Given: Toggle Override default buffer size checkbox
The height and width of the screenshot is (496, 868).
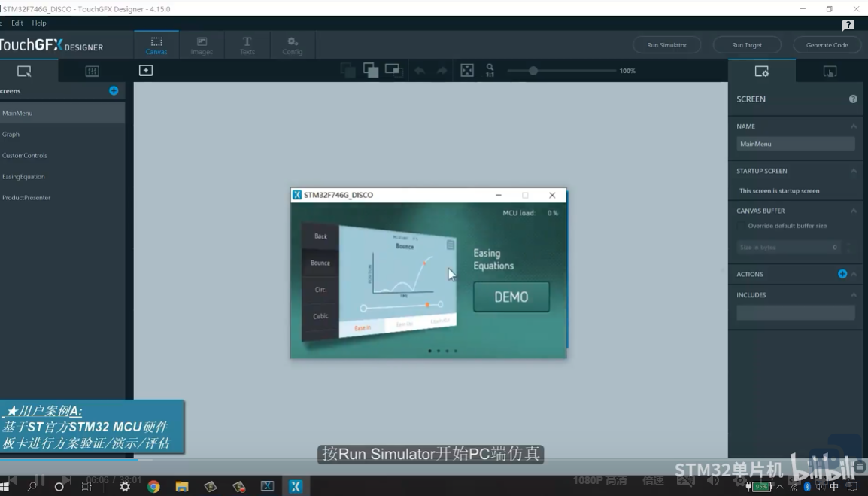Looking at the screenshot, I should tap(741, 226).
